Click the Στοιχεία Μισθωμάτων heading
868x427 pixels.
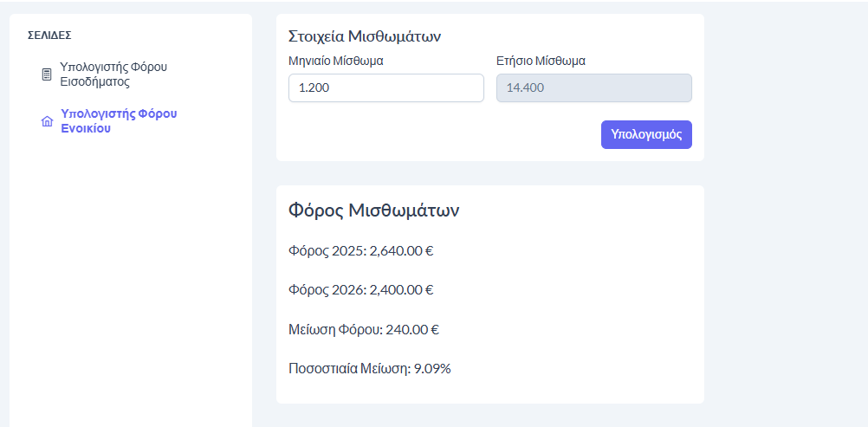[365, 37]
